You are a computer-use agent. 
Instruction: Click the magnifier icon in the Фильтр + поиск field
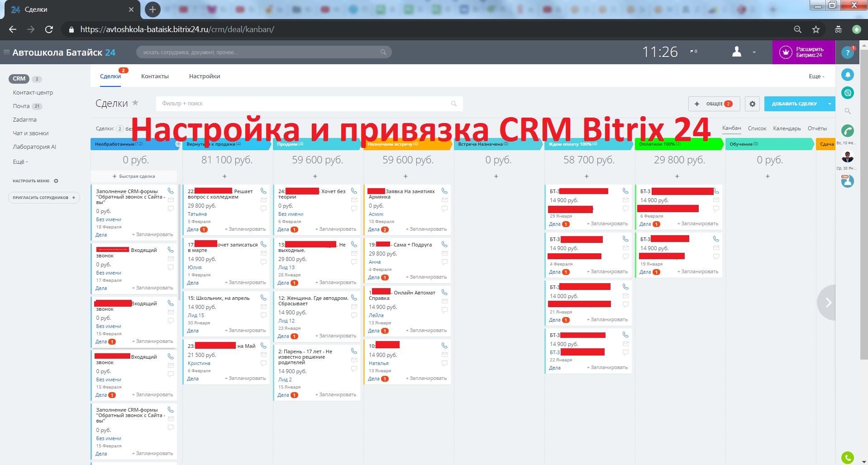[454, 104]
